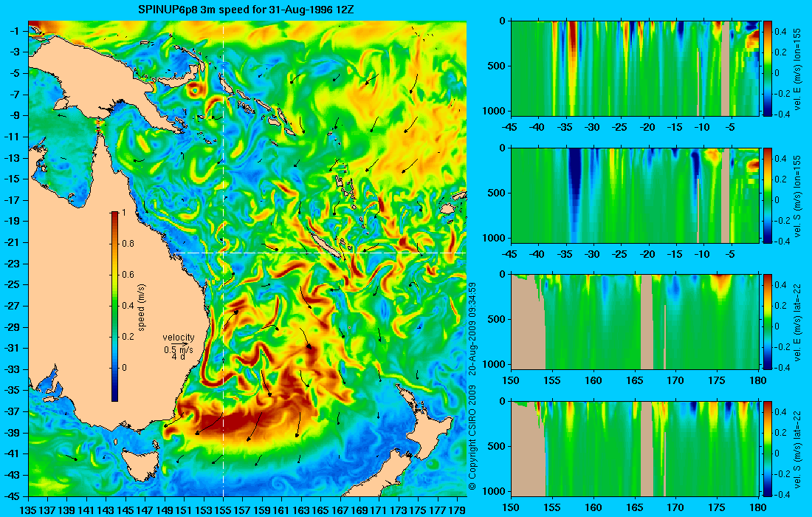The image size is (812, 517).
Task: Click the speed colorbar on the main map
Action: [x=114, y=307]
